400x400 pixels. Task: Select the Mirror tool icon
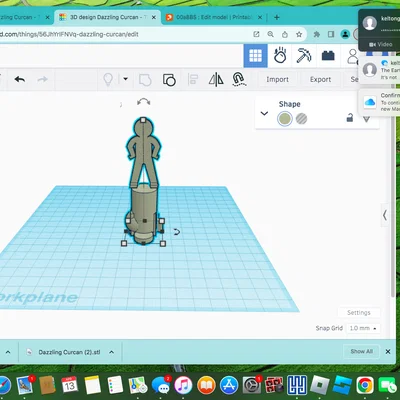coord(216,80)
